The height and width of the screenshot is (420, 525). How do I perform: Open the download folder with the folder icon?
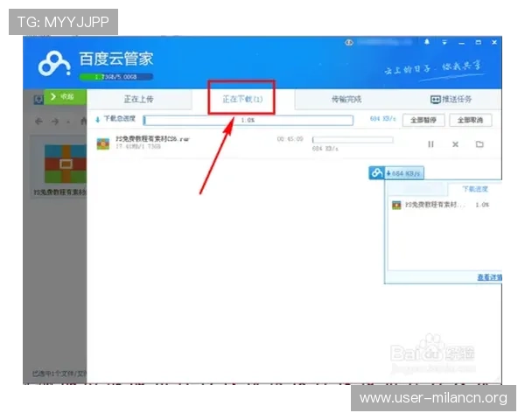(x=479, y=144)
